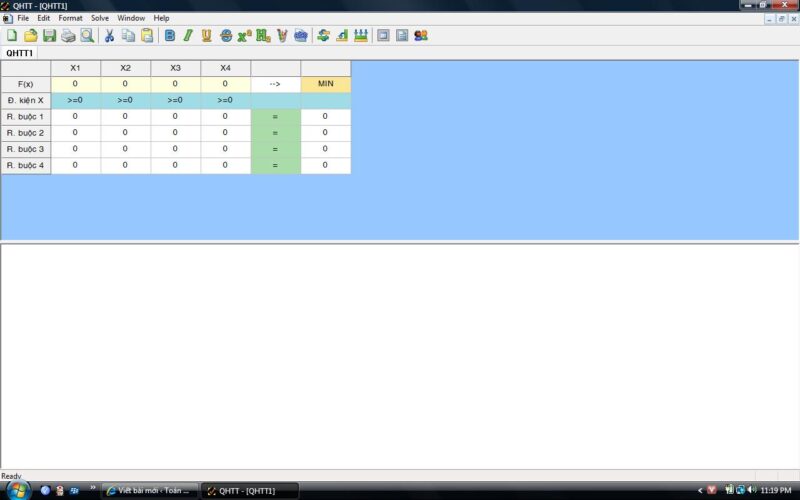Select the F(x) coefficient cell under X2

[x=125, y=84]
